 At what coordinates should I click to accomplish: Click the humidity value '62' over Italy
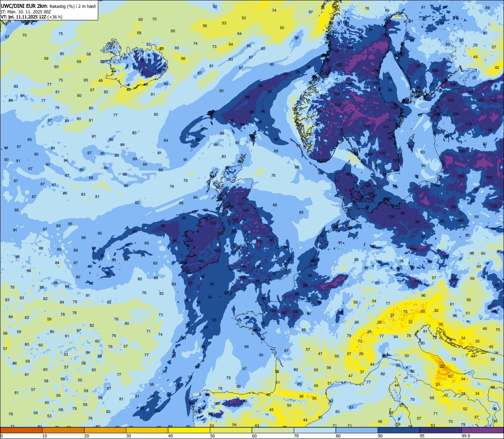450,376
